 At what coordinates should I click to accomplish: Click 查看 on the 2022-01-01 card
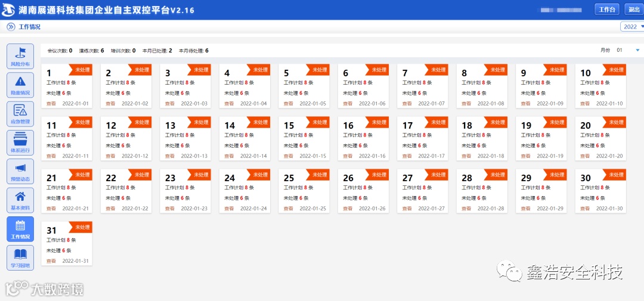click(x=51, y=104)
